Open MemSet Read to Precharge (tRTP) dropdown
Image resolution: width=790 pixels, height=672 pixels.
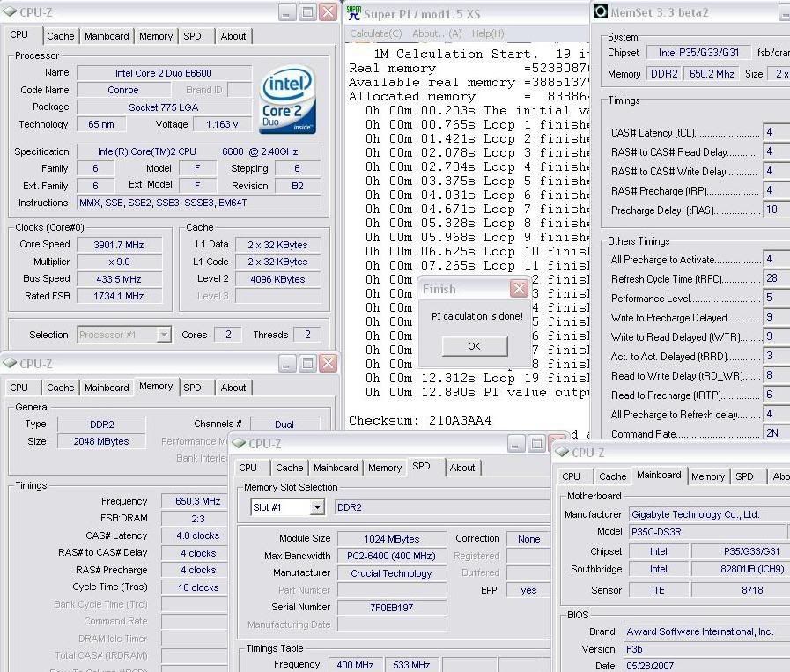777,395
